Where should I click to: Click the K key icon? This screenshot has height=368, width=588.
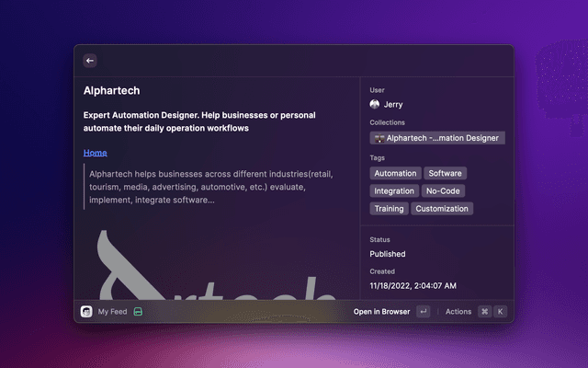click(501, 312)
